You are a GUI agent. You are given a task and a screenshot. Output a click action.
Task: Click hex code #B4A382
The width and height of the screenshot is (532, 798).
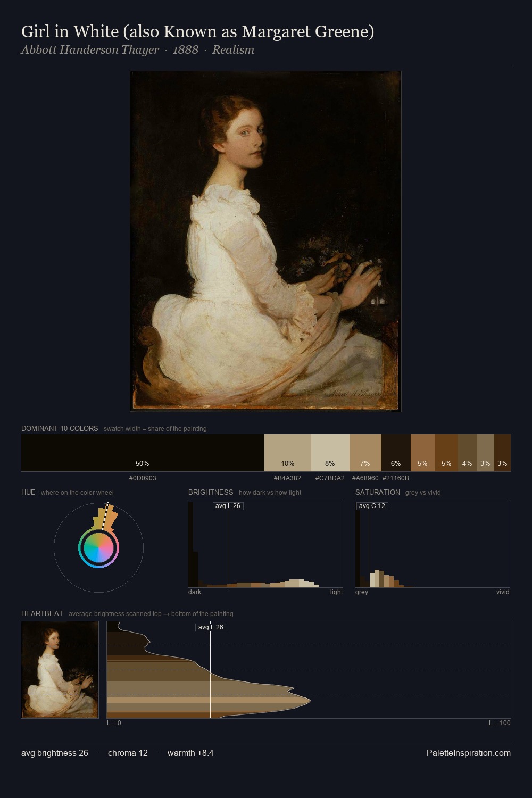(x=287, y=478)
